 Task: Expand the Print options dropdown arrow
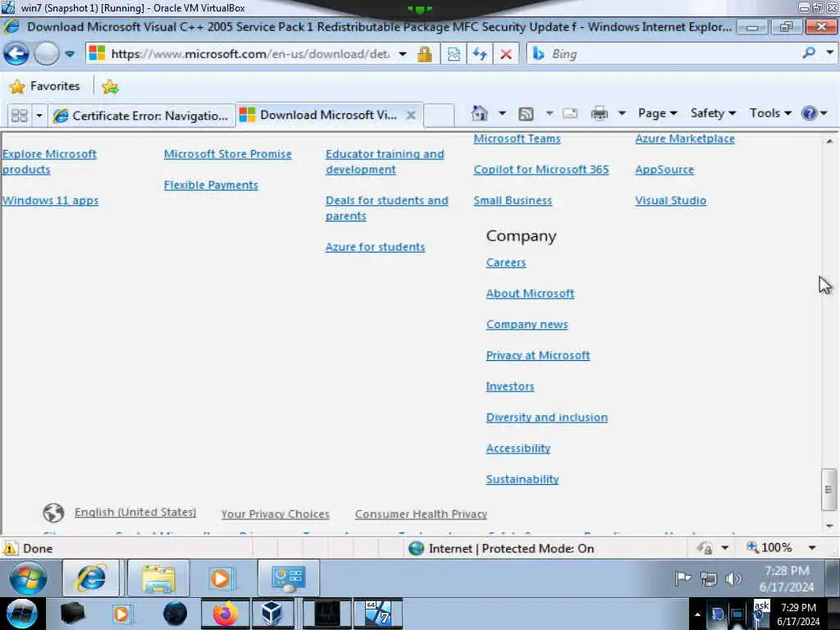pyautogui.click(x=622, y=113)
